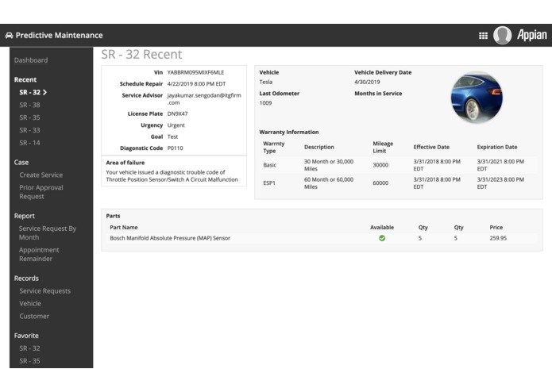Go to the Dashboard link

coord(31,60)
